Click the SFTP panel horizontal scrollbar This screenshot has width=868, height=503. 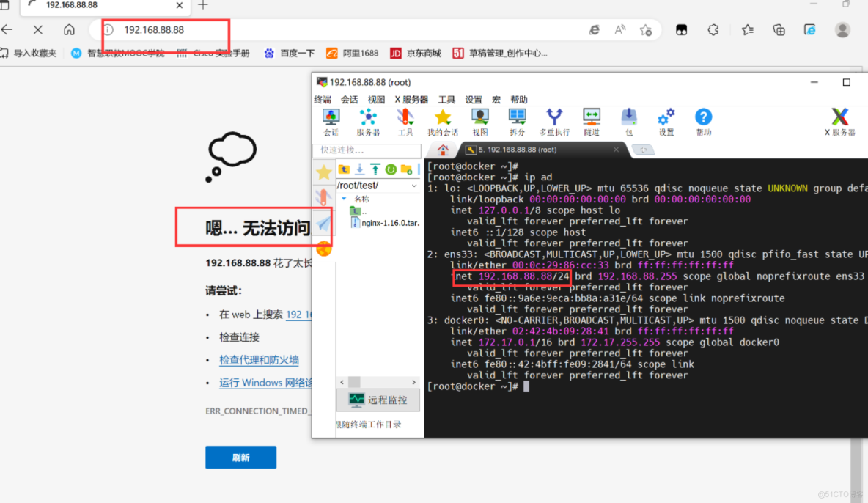[378, 382]
